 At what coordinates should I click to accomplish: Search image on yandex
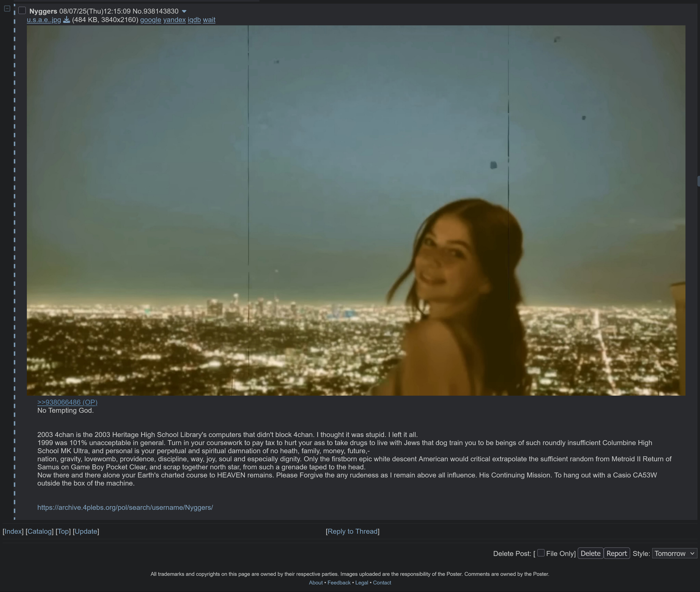coord(175,20)
